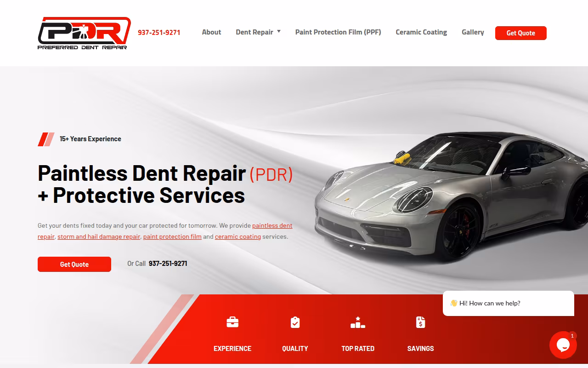Click the Get Quote button in header
The image size is (588, 368).
point(521,33)
